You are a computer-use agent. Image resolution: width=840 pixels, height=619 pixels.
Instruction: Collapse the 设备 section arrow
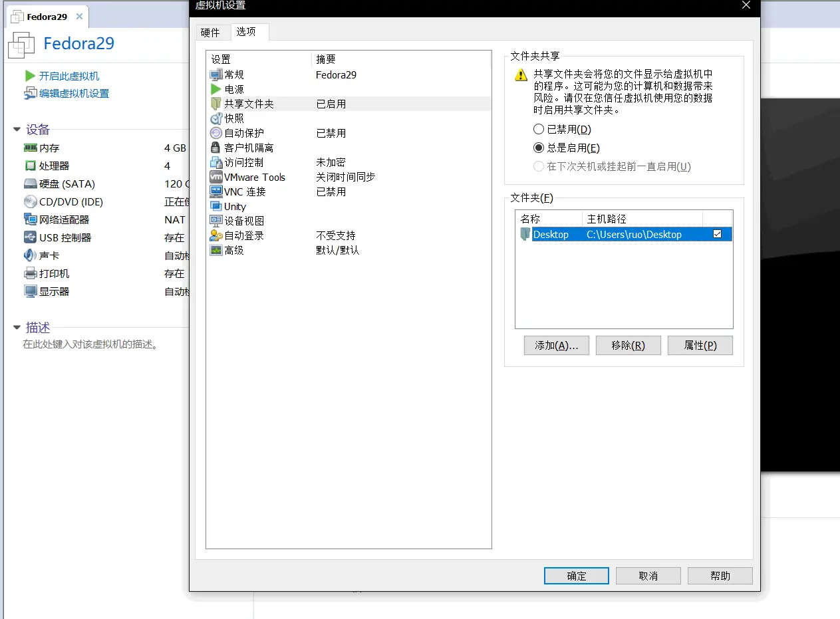(17, 130)
